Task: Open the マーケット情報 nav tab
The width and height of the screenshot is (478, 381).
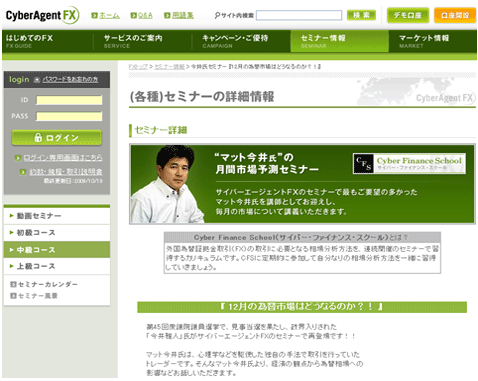Action: coord(433,41)
